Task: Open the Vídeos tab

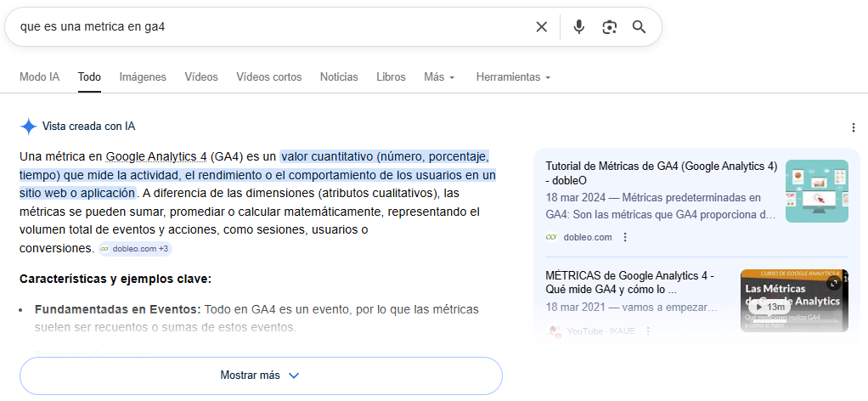Action: pos(201,77)
